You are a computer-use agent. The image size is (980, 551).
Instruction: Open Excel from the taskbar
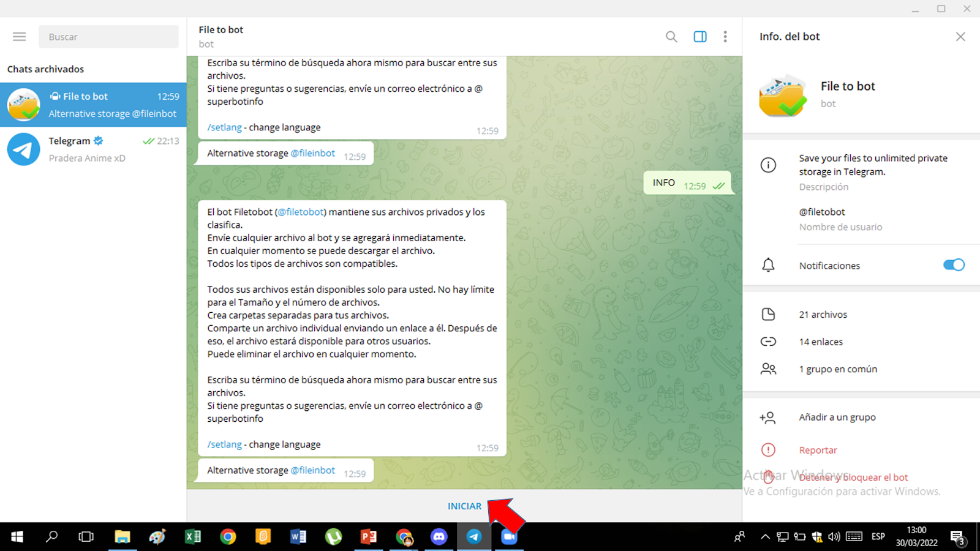point(192,537)
